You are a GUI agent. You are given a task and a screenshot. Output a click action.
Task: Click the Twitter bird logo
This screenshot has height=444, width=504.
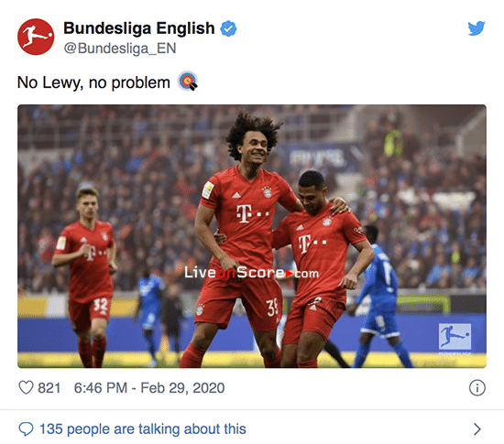(x=477, y=28)
